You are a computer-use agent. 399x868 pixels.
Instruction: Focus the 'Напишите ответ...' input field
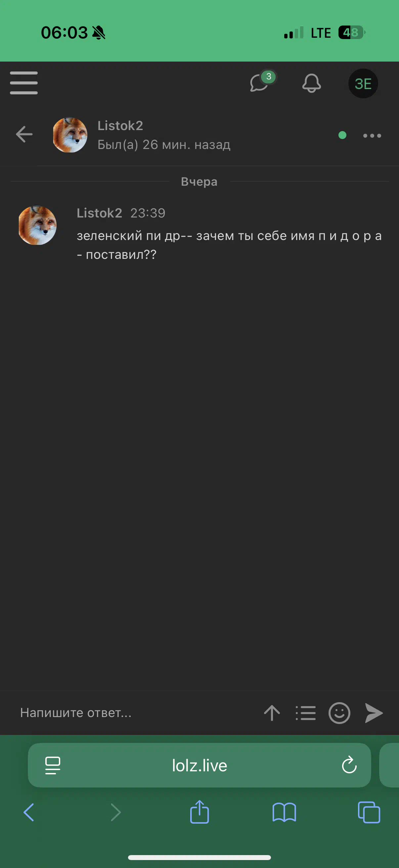(x=135, y=713)
